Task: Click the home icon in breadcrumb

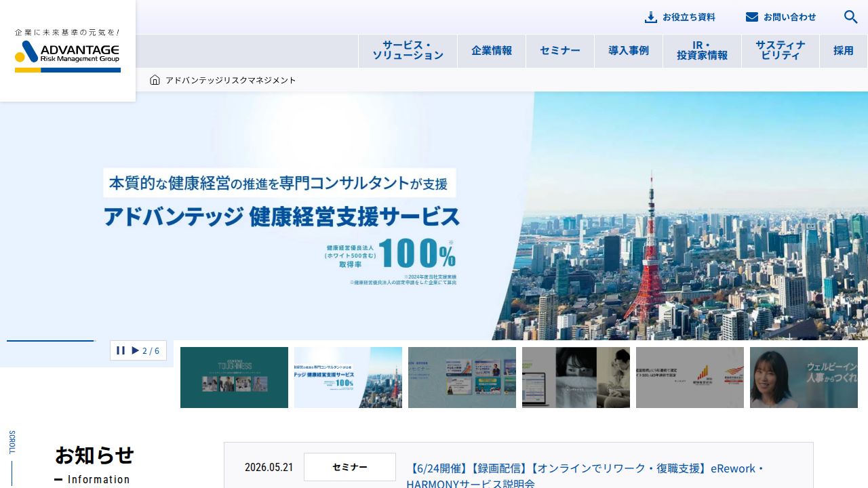Action: click(x=155, y=80)
